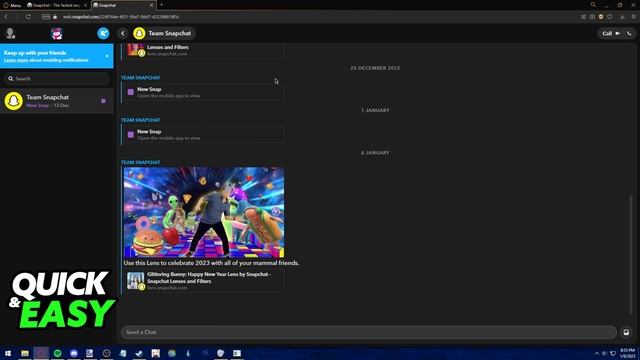
Task: View site security lock info
Action: pos(55,17)
